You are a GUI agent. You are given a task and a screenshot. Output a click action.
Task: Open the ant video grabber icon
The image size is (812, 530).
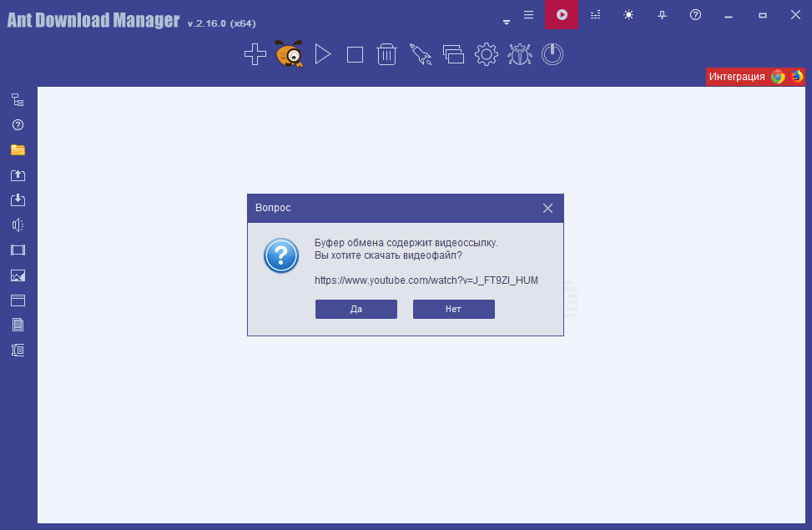[x=289, y=55]
